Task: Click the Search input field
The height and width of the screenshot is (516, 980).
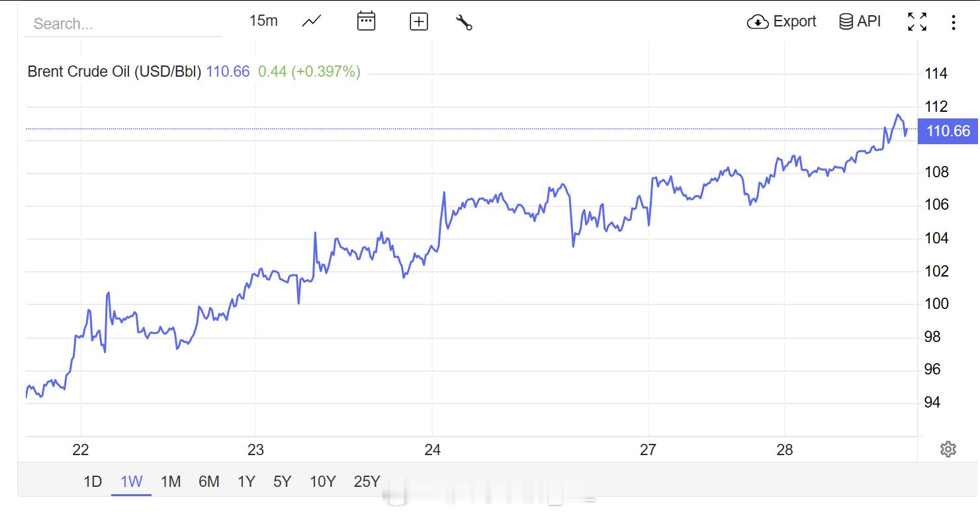Action: (123, 24)
